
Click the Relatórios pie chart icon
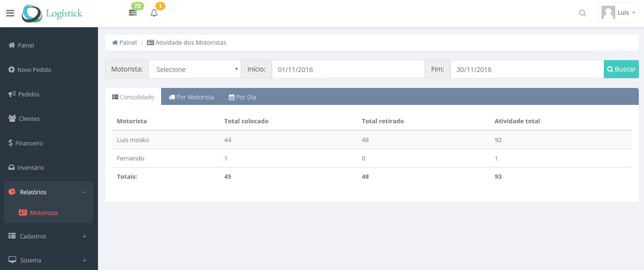(12, 191)
